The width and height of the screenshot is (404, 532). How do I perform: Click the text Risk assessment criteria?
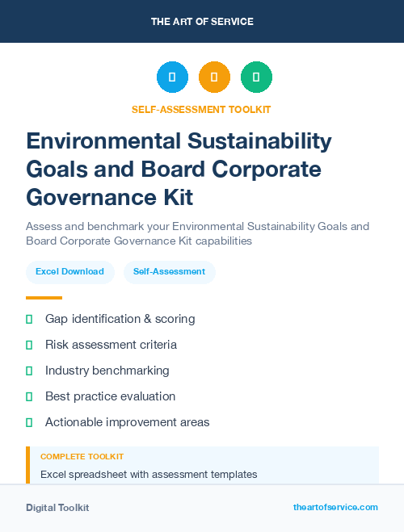pos(111,345)
